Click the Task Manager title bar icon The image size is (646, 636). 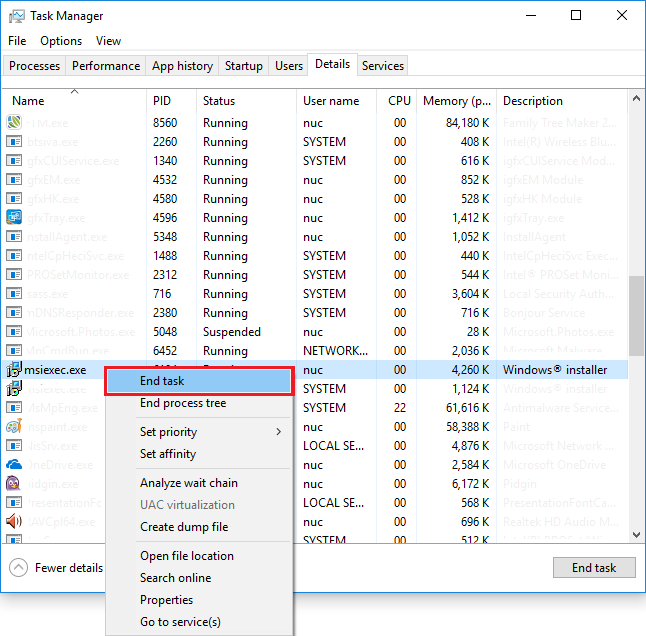(x=16, y=16)
